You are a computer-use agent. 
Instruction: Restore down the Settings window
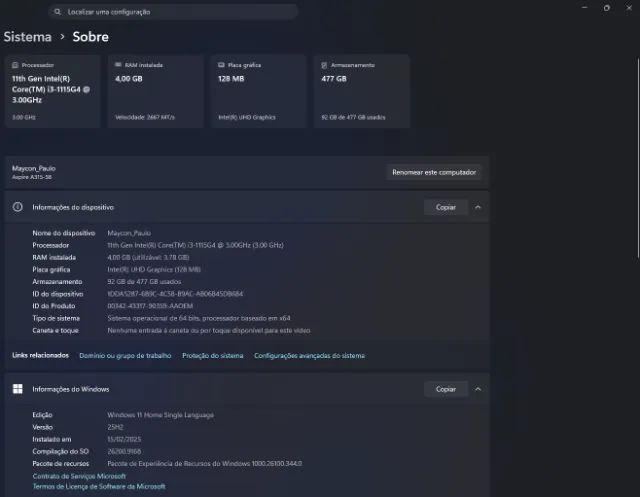point(607,8)
